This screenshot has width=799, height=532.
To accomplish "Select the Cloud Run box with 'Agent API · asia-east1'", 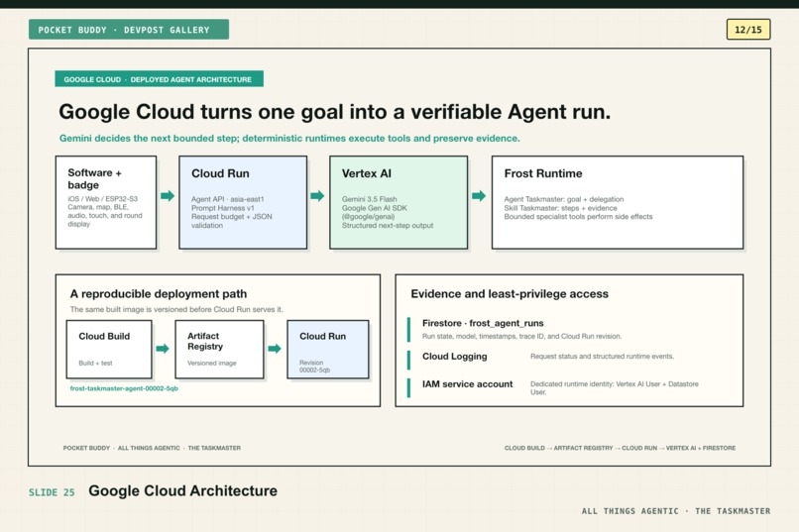I will [243, 203].
